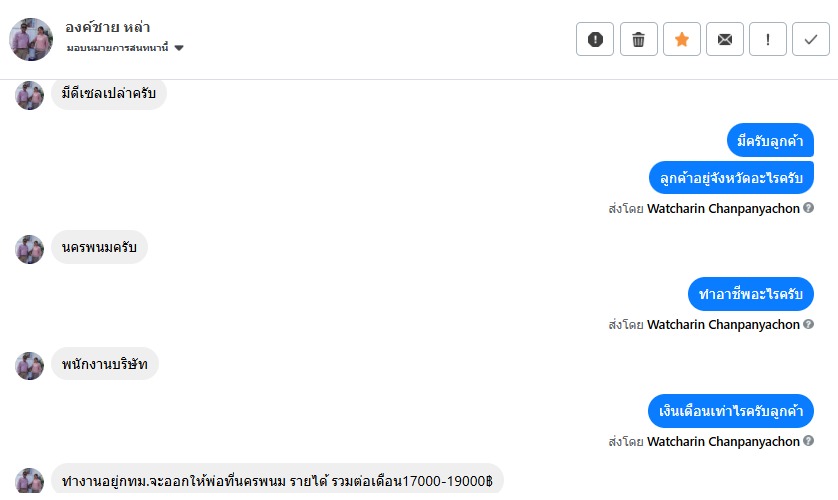Click the avatar beside พนักงานบริษัท message
The height and width of the screenshot is (500, 838).
[30, 365]
